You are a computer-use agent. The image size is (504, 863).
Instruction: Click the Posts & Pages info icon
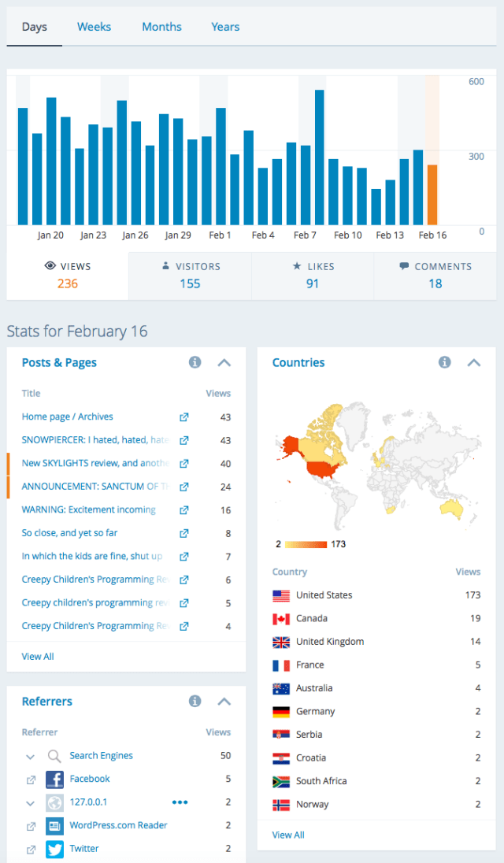click(x=195, y=362)
